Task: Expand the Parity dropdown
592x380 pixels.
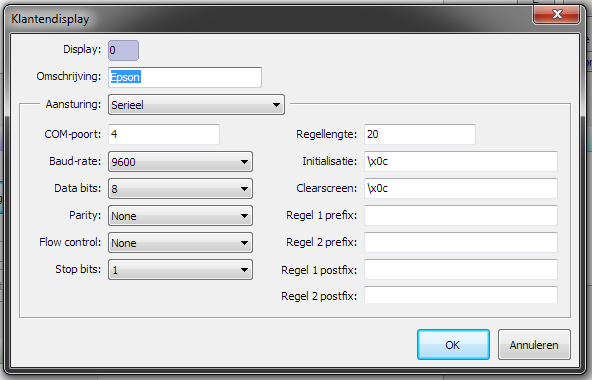Action: [180, 216]
